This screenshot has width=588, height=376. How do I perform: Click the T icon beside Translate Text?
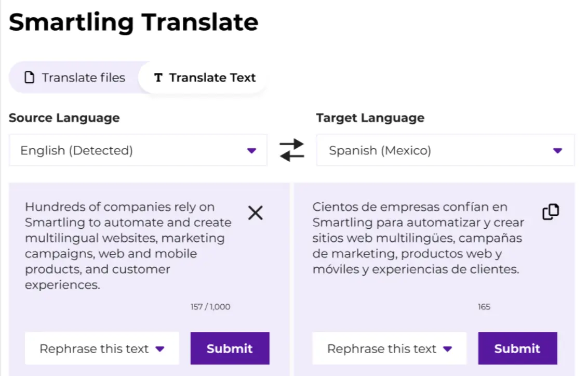[157, 77]
